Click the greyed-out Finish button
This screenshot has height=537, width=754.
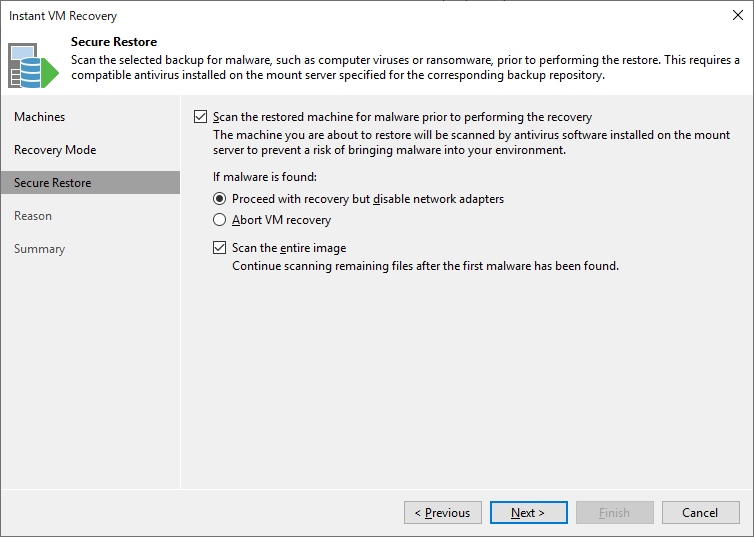pyautogui.click(x=615, y=512)
